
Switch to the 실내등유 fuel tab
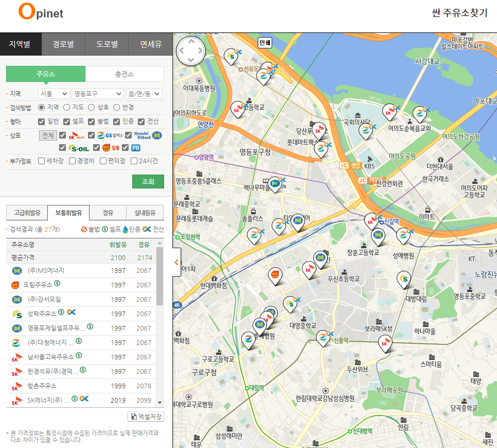point(145,213)
